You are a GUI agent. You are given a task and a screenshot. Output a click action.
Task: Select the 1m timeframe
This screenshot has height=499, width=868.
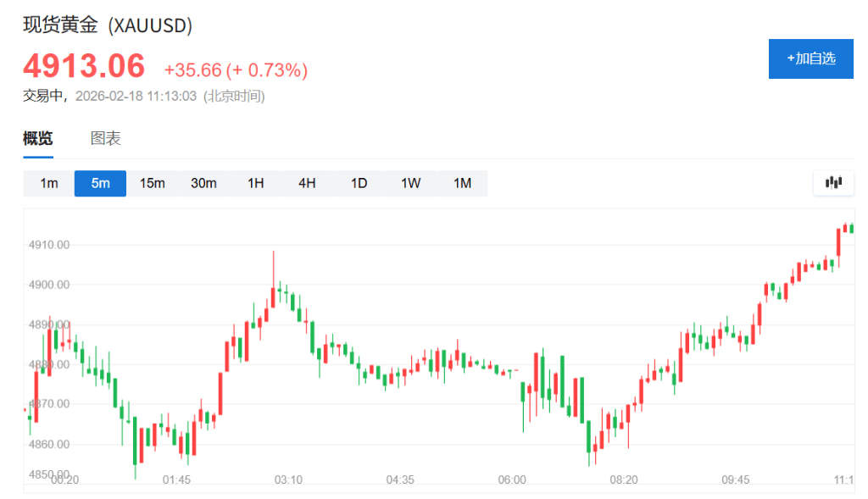click(x=49, y=183)
